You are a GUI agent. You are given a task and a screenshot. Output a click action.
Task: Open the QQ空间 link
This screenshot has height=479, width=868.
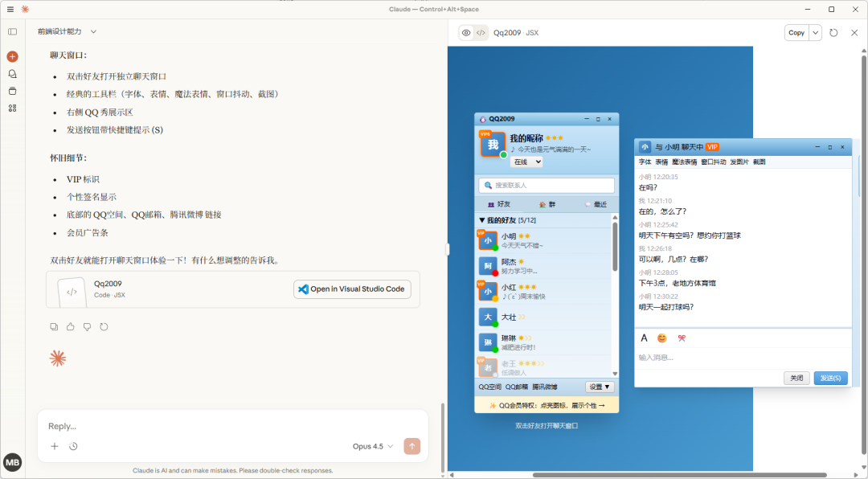[x=490, y=387]
